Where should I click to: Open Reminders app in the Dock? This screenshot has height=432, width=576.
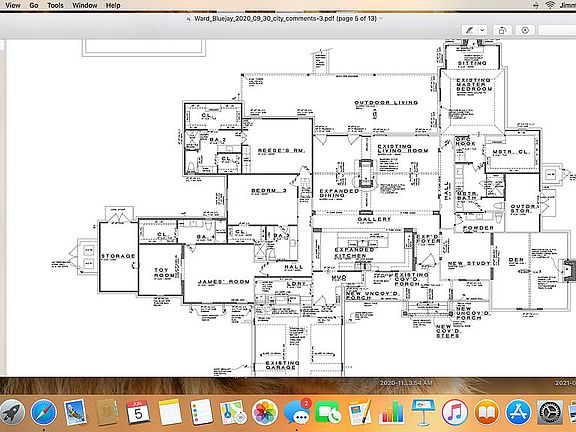[201, 412]
